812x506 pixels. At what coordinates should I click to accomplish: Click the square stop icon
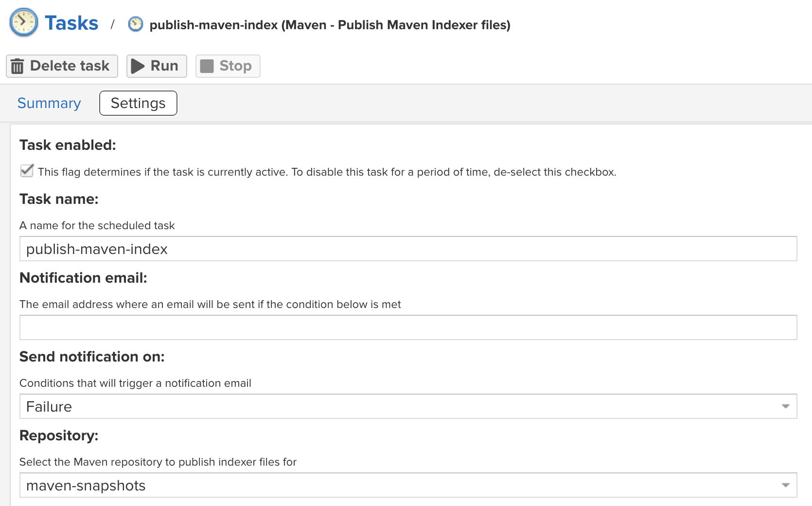coord(207,66)
